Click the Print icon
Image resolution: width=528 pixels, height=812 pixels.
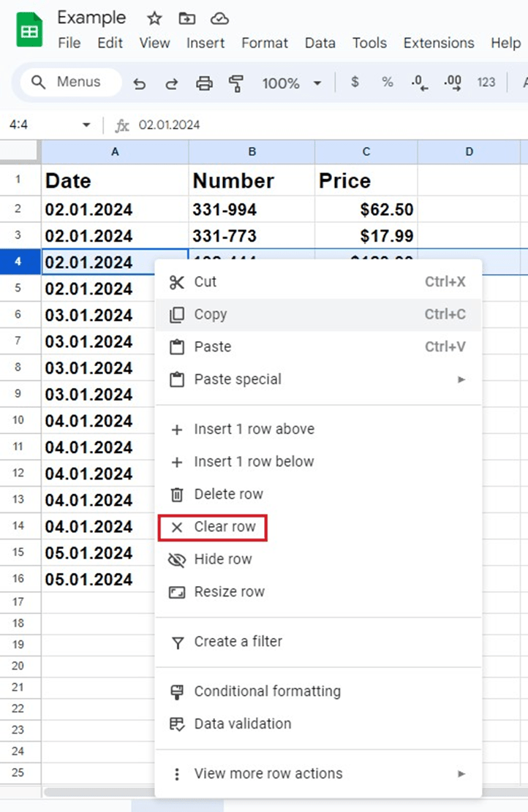[203, 83]
